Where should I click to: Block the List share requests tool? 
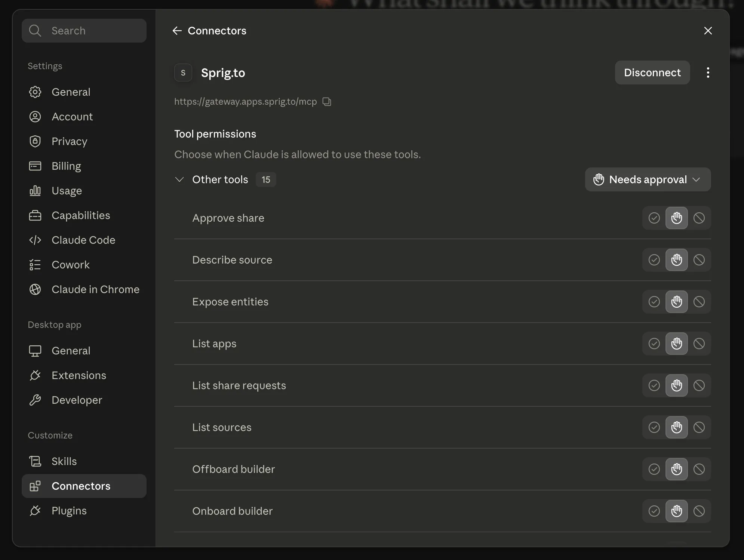click(x=699, y=385)
